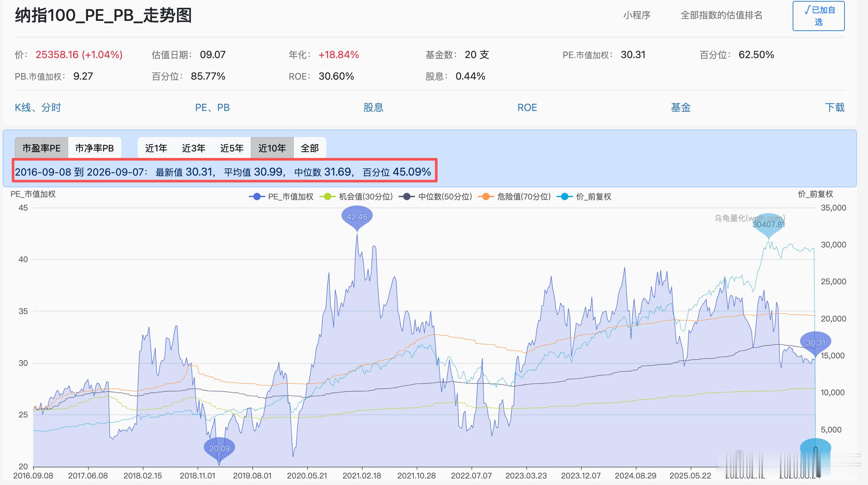Toggle PE_市值加权 legend series
Image resolution: width=868 pixels, height=485 pixels.
click(281, 196)
